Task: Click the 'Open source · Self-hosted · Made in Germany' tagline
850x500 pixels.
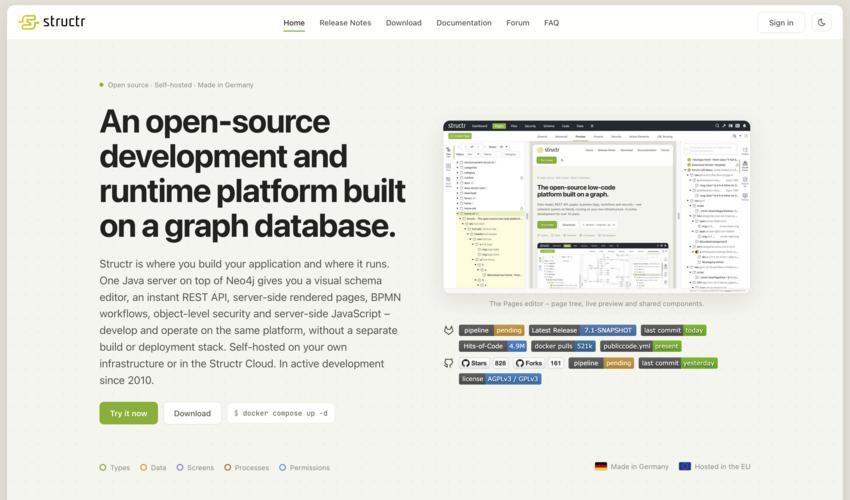Action: (x=181, y=85)
